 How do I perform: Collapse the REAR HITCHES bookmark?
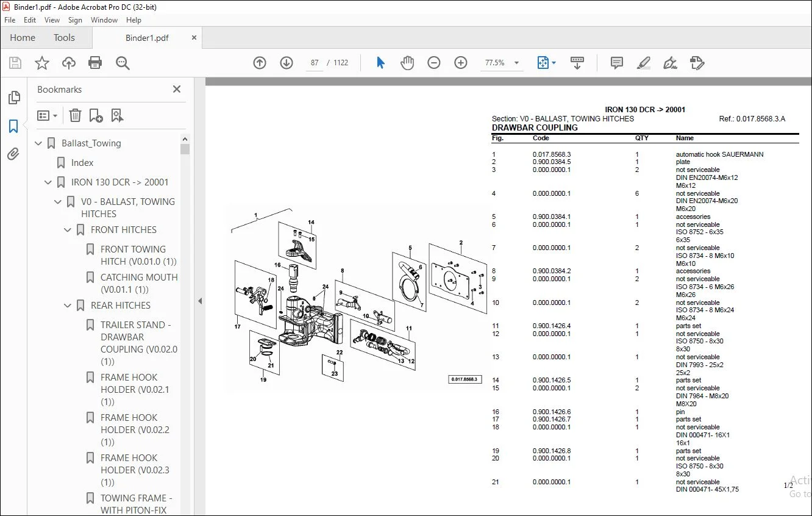click(68, 306)
